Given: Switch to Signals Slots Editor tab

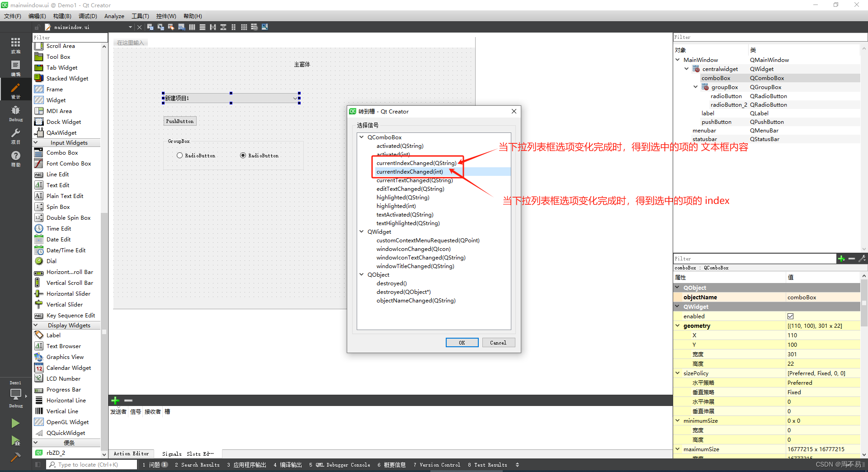Looking at the screenshot, I should point(188,453).
